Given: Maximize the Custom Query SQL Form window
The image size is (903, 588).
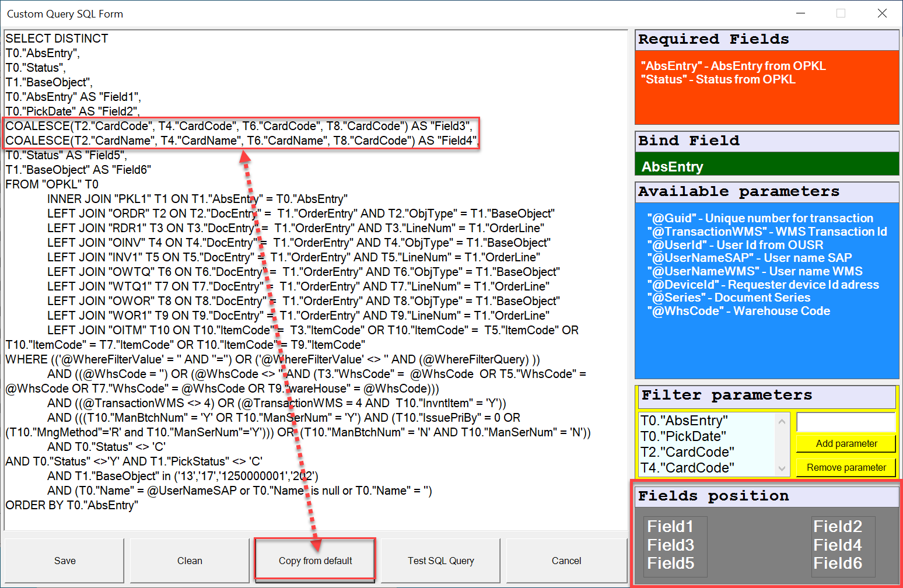Looking at the screenshot, I should tap(841, 13).
